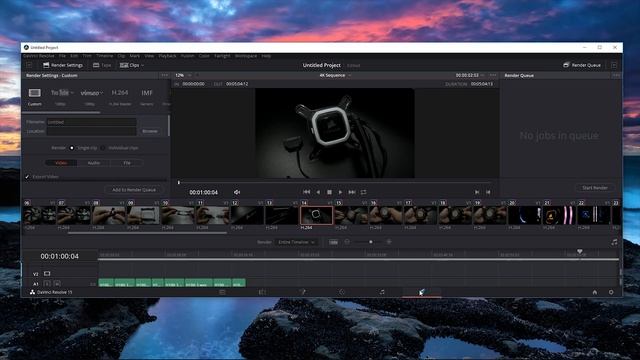Switch to the Audio tab
Screen dimensions: 640x360
94,163
